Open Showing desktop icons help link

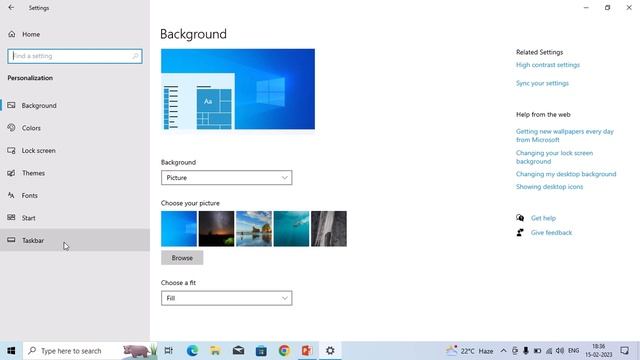pos(549,187)
